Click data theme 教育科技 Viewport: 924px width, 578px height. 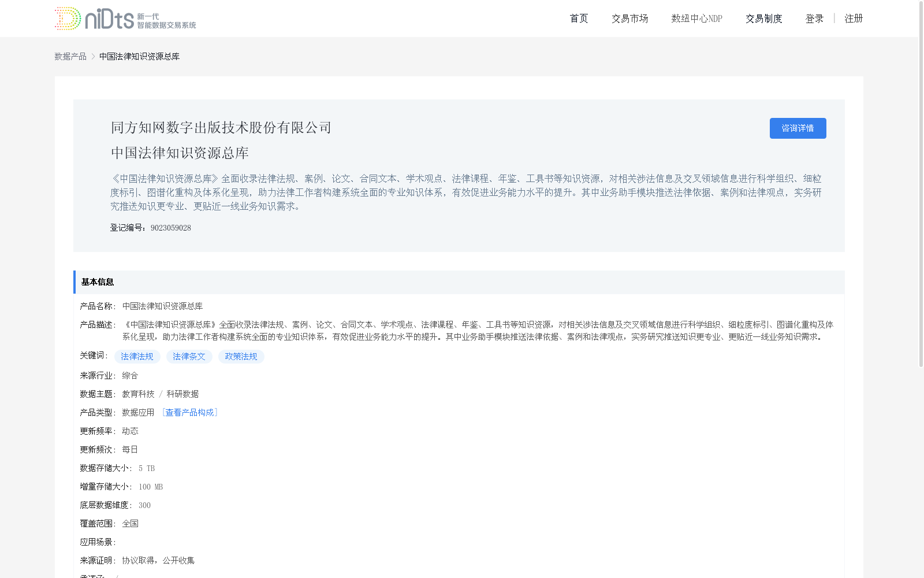point(138,394)
